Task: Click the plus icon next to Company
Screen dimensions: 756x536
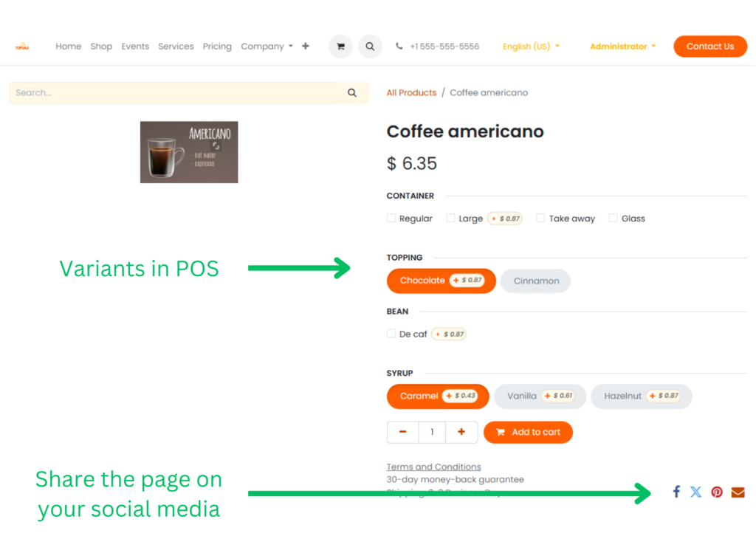Action: pyautogui.click(x=306, y=46)
